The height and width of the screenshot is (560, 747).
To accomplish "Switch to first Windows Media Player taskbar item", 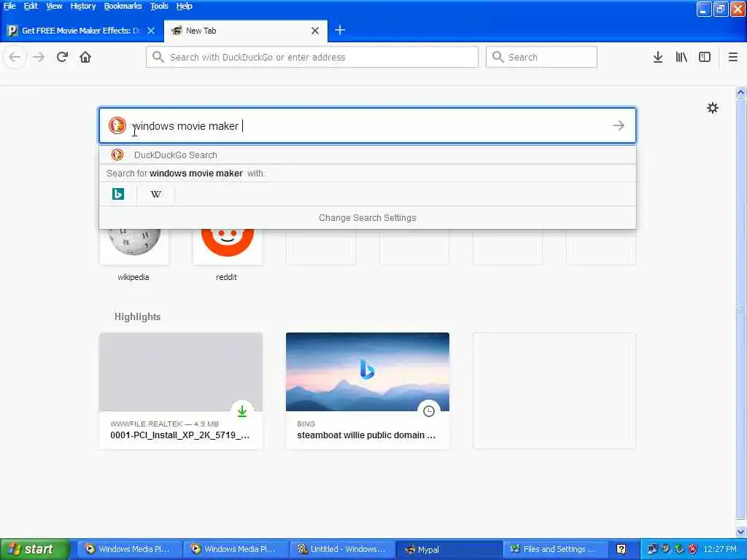I will tap(130, 550).
